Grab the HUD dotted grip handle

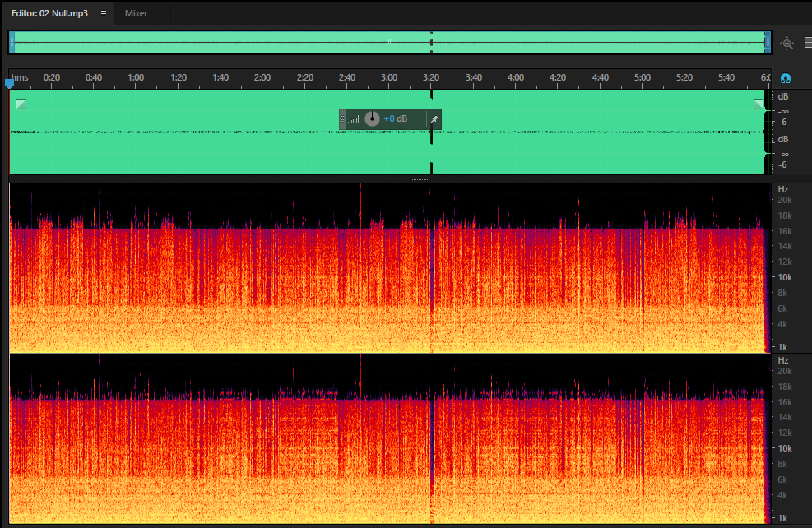[x=342, y=119]
